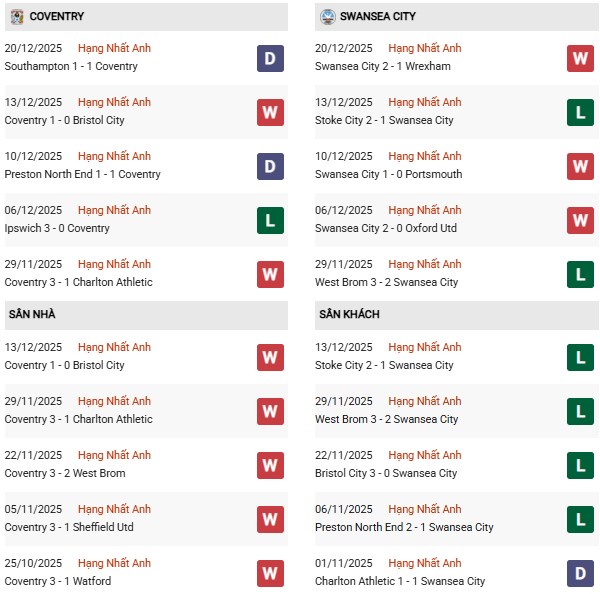Screen dimensions: 600x594
Task: Open Hạng Nhất Anh link above Southampton match
Action: tap(114, 48)
